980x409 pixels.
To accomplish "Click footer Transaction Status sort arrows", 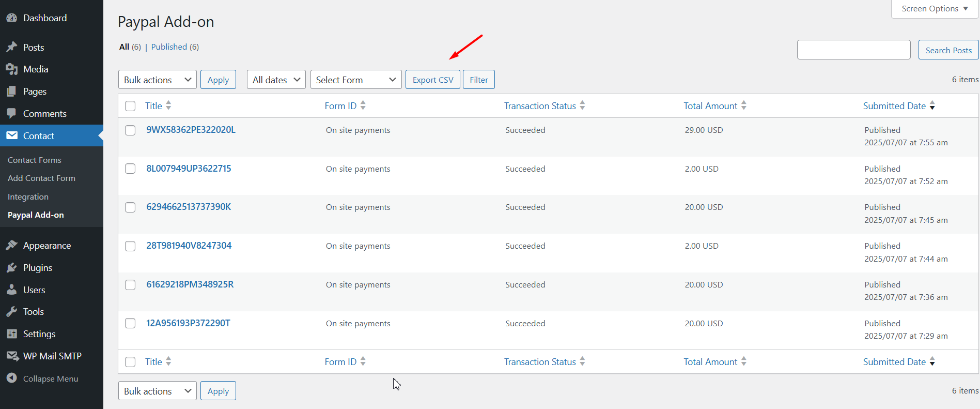I will tap(582, 361).
